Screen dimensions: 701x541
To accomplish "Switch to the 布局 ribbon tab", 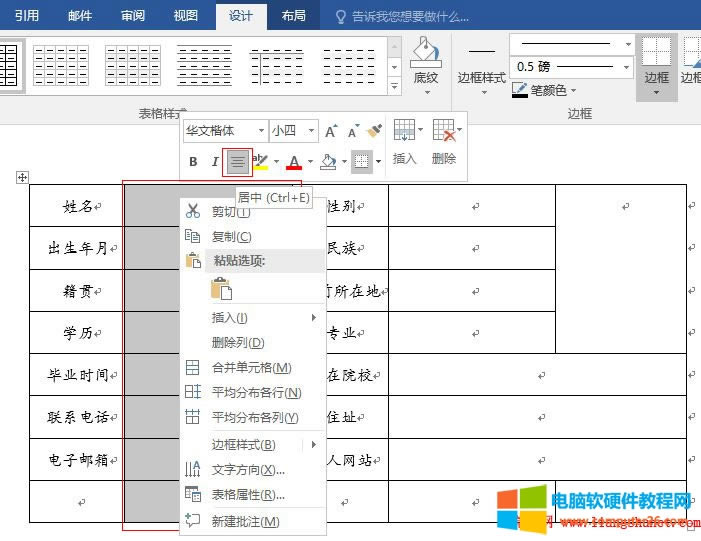I will pyautogui.click(x=293, y=16).
